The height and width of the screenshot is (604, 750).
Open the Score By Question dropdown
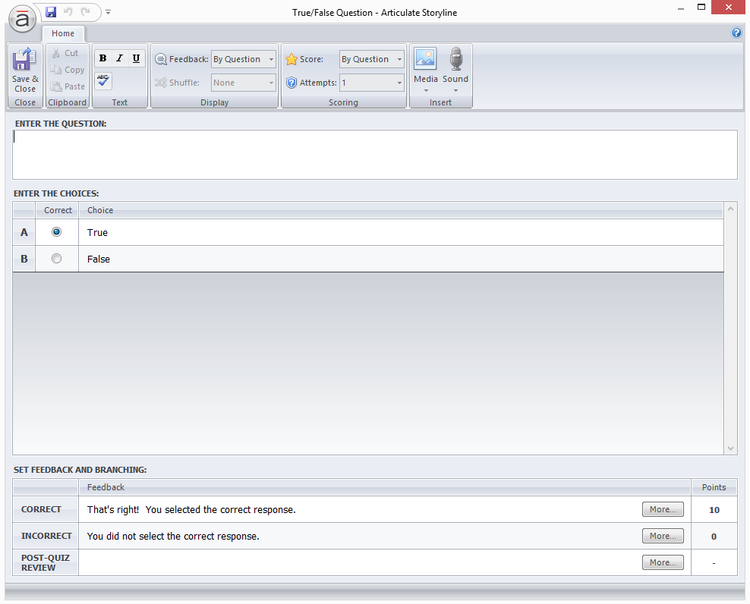point(372,59)
